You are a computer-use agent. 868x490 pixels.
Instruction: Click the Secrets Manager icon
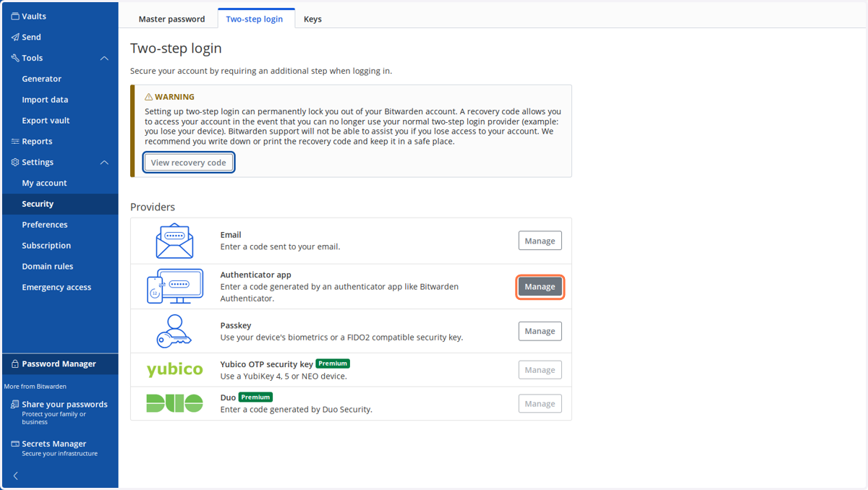(x=15, y=444)
